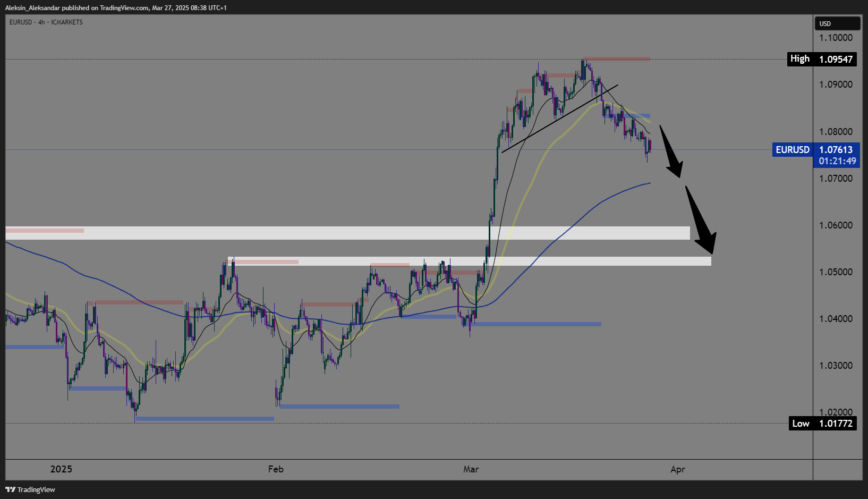Click the EURUSD 4h ICMARKETS symbol title
The height and width of the screenshot is (499, 868).
click(46, 22)
